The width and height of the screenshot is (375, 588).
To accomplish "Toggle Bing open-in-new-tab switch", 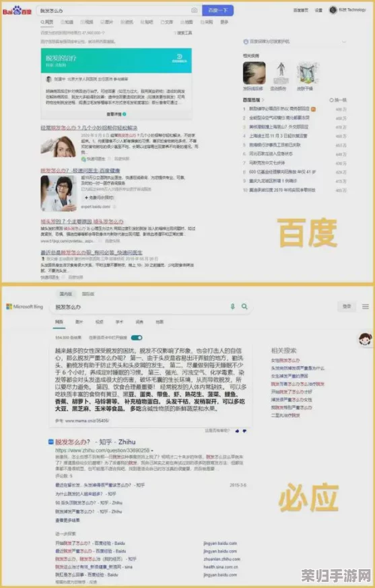I will 137,338.
